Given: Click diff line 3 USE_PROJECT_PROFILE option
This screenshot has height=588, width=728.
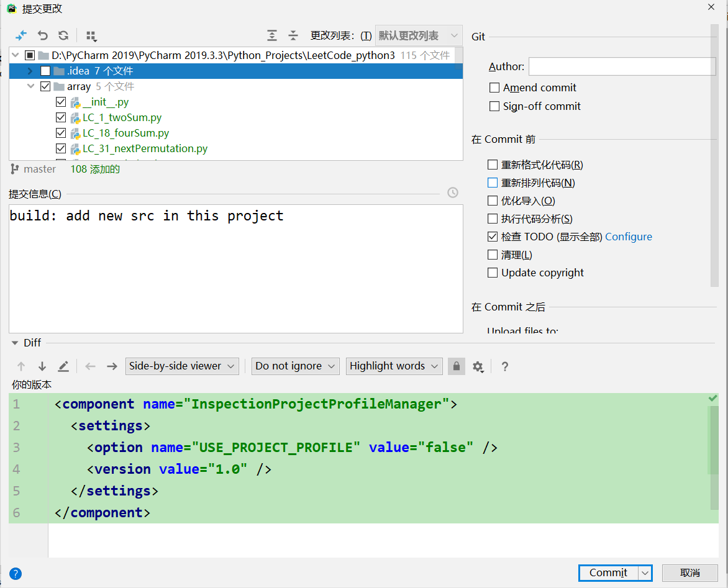Looking at the screenshot, I should 291,448.
